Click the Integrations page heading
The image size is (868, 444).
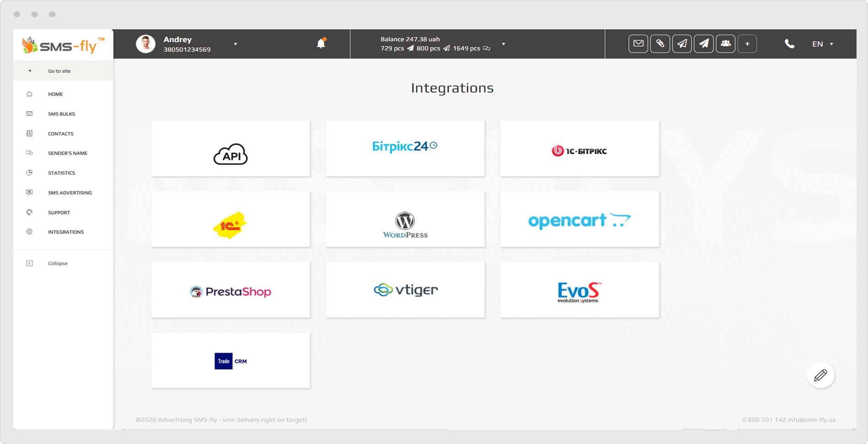coord(452,88)
